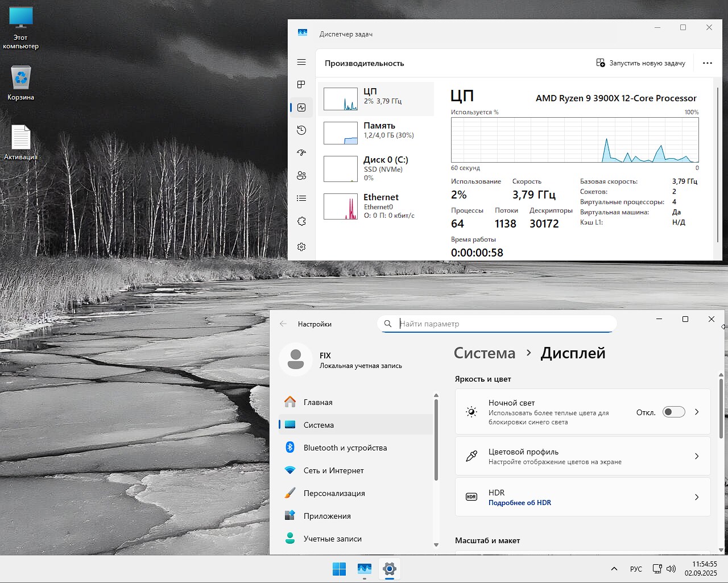Select the Активация file on the desktop

click(21, 143)
